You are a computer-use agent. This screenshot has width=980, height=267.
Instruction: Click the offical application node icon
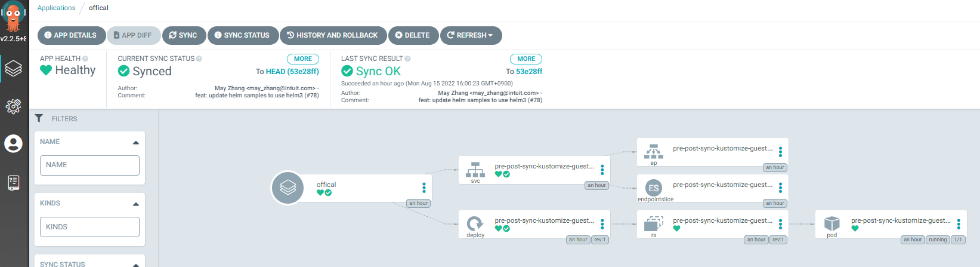288,188
